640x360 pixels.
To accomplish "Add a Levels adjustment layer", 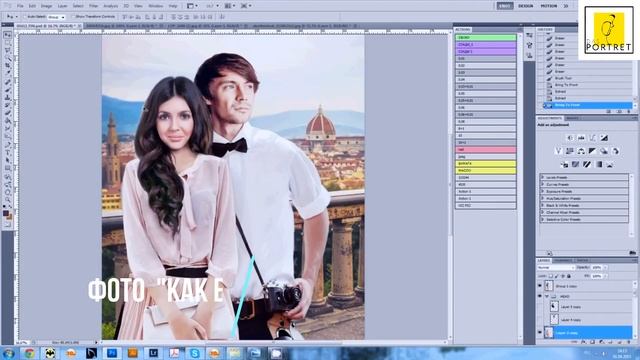I will pyautogui.click(x=581, y=138).
